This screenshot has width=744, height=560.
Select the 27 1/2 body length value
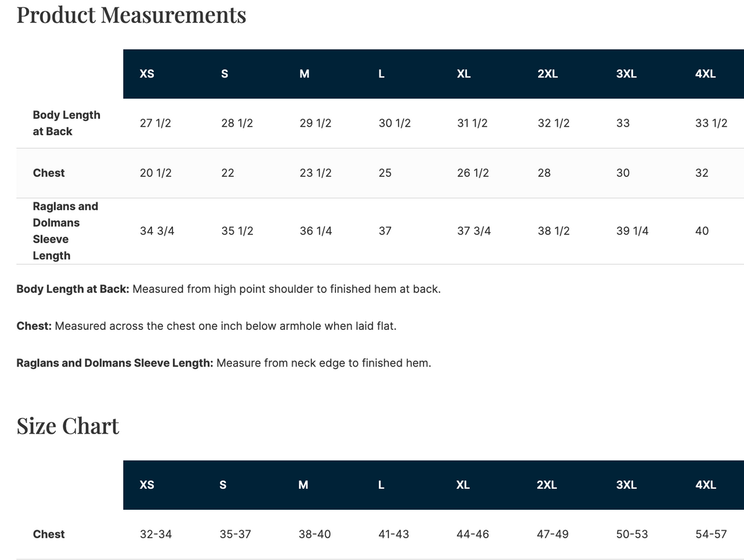click(156, 123)
